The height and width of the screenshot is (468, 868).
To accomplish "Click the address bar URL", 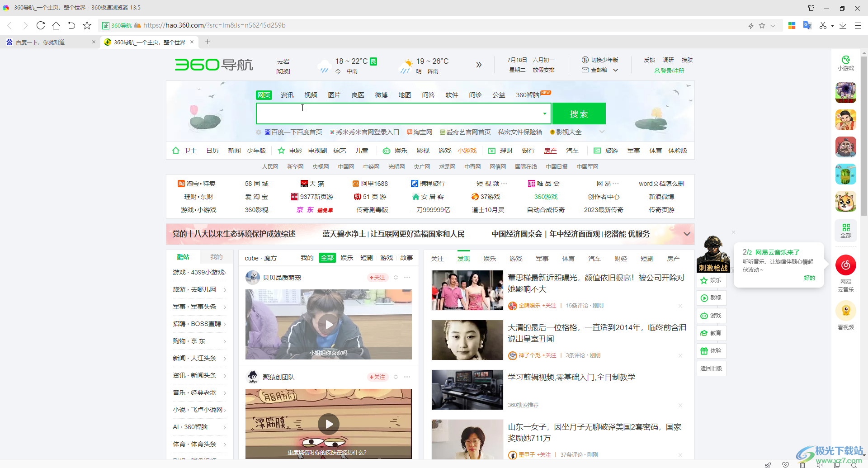I will coord(214,25).
